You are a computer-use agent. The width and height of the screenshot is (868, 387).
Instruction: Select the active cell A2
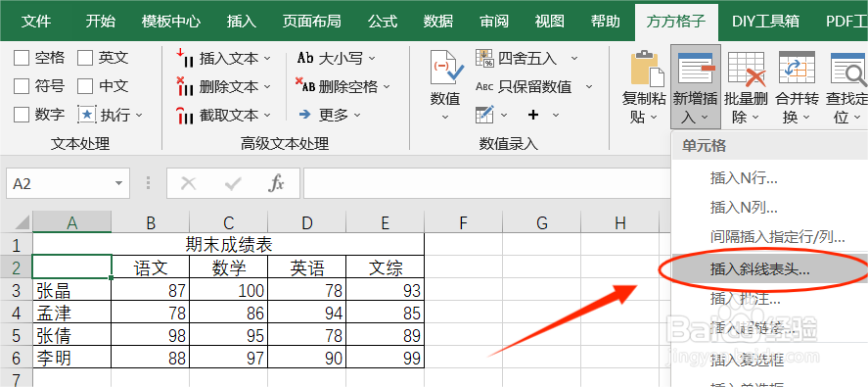click(x=72, y=266)
